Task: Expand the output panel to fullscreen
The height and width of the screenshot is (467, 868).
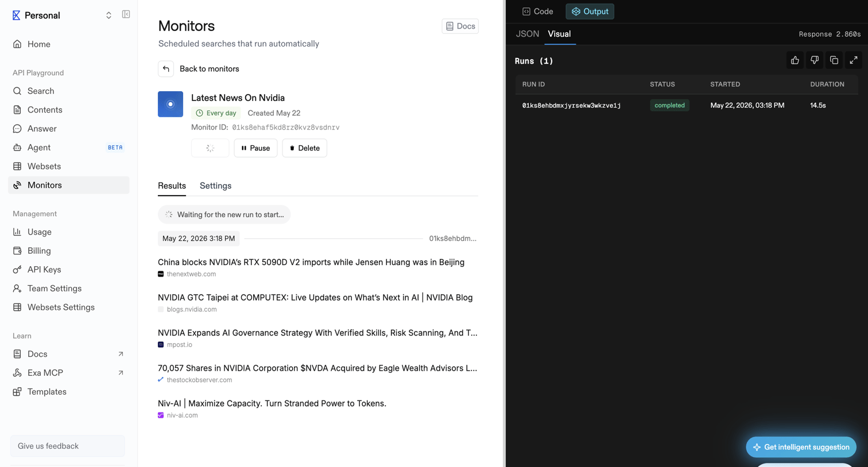Action: (854, 60)
